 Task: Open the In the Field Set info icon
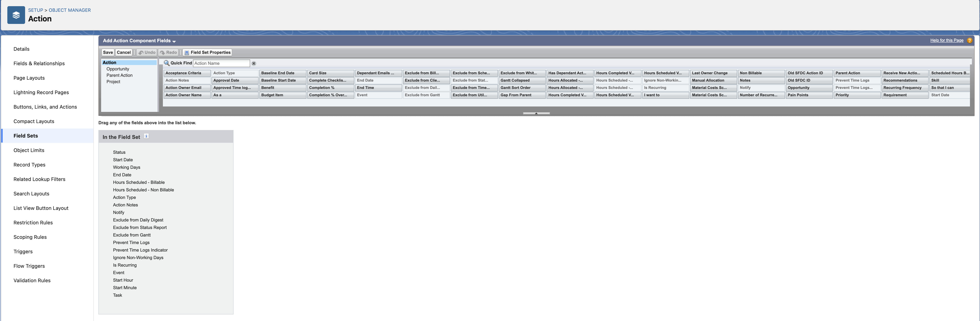pos(146,136)
